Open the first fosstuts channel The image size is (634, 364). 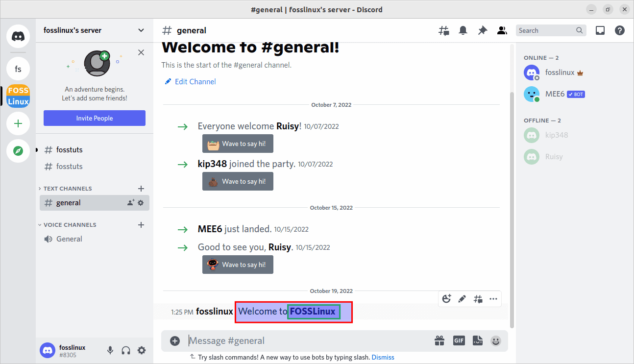(x=95, y=150)
